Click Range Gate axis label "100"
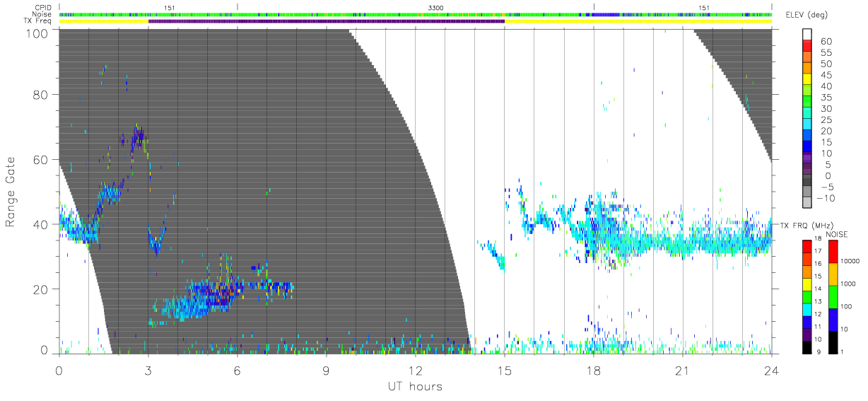The height and width of the screenshot is (401, 868). pos(38,33)
